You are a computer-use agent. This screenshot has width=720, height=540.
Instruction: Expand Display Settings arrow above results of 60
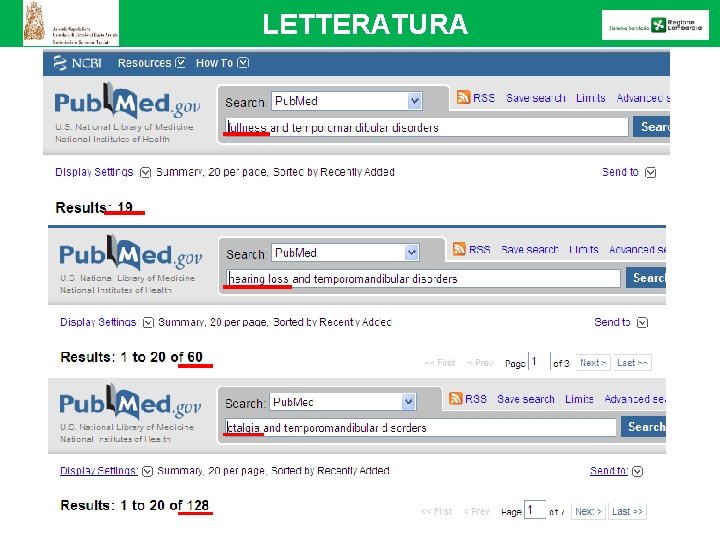pyautogui.click(x=148, y=323)
